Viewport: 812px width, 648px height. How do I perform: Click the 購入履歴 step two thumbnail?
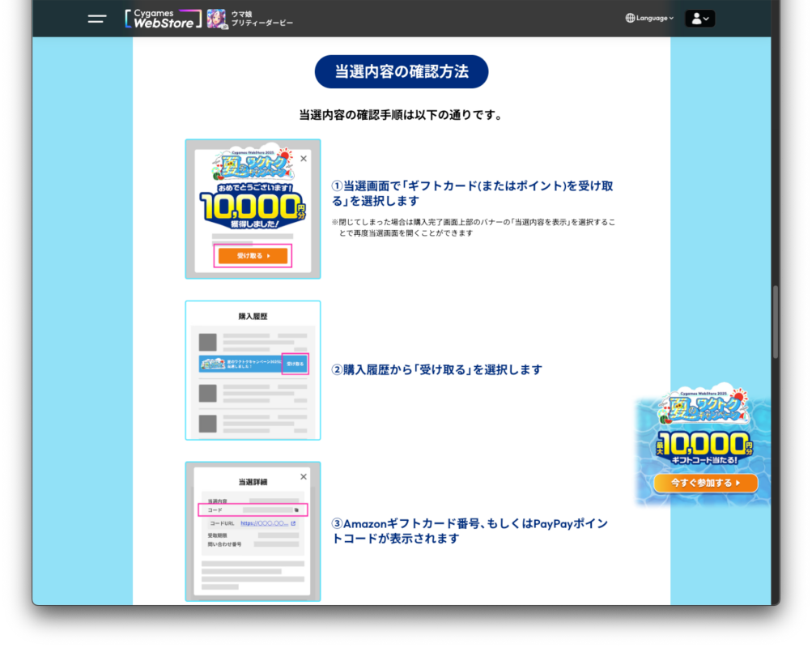(x=253, y=370)
